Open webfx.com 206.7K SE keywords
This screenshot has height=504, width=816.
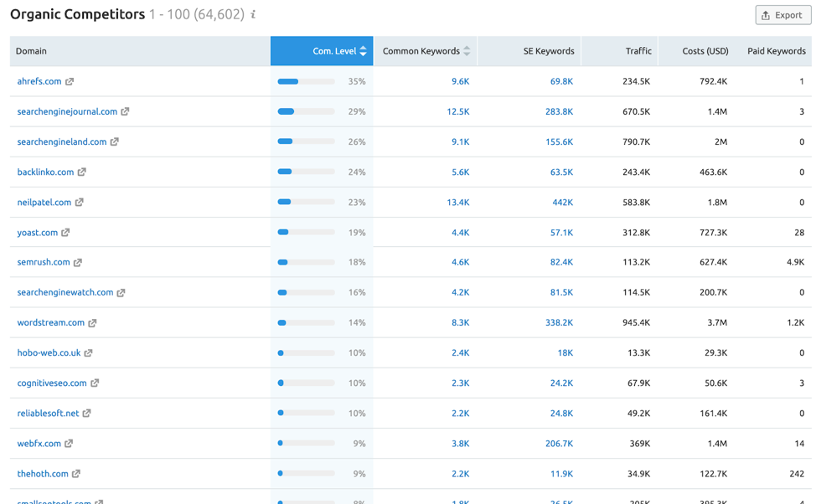coord(559,443)
